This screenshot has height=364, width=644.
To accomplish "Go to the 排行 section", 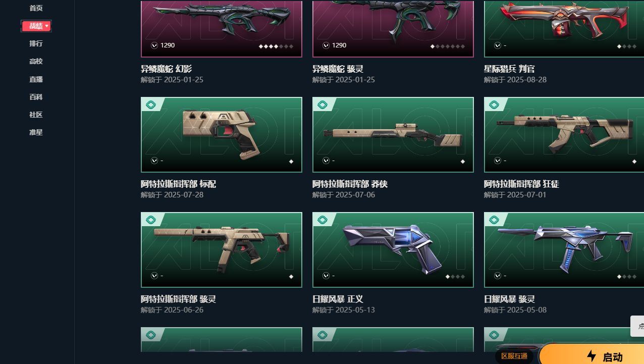I will pos(36,43).
